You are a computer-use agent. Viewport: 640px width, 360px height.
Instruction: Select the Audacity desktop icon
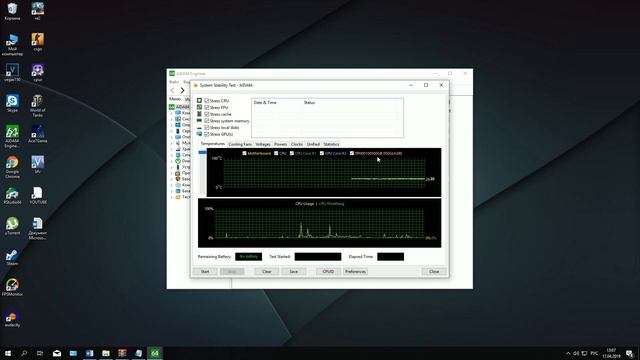point(12,318)
